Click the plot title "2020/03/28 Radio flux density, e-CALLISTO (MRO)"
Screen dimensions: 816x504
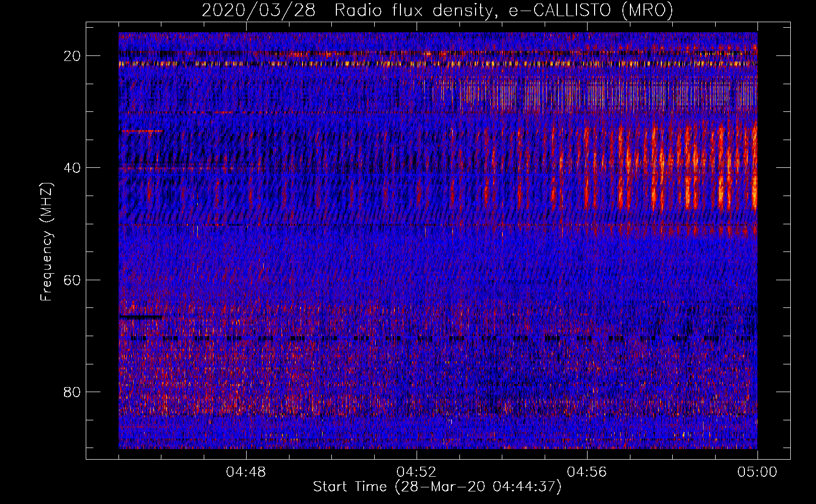(x=437, y=11)
